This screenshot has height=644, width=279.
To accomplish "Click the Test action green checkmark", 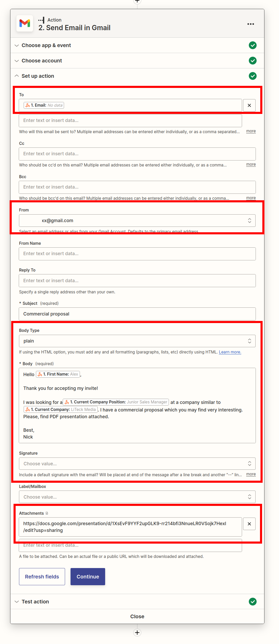I will coord(253,602).
